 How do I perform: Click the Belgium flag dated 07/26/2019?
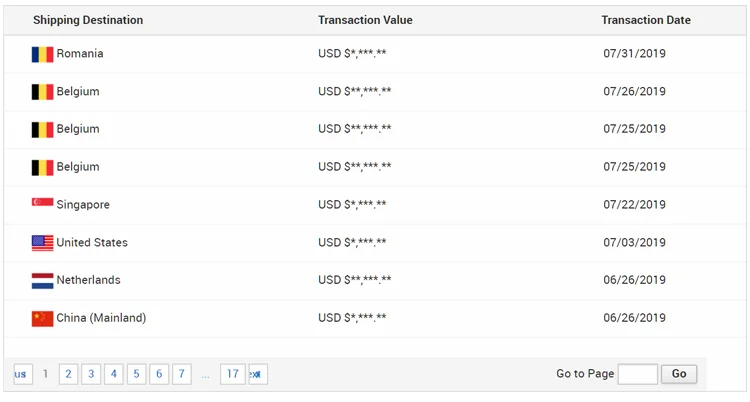[42, 92]
